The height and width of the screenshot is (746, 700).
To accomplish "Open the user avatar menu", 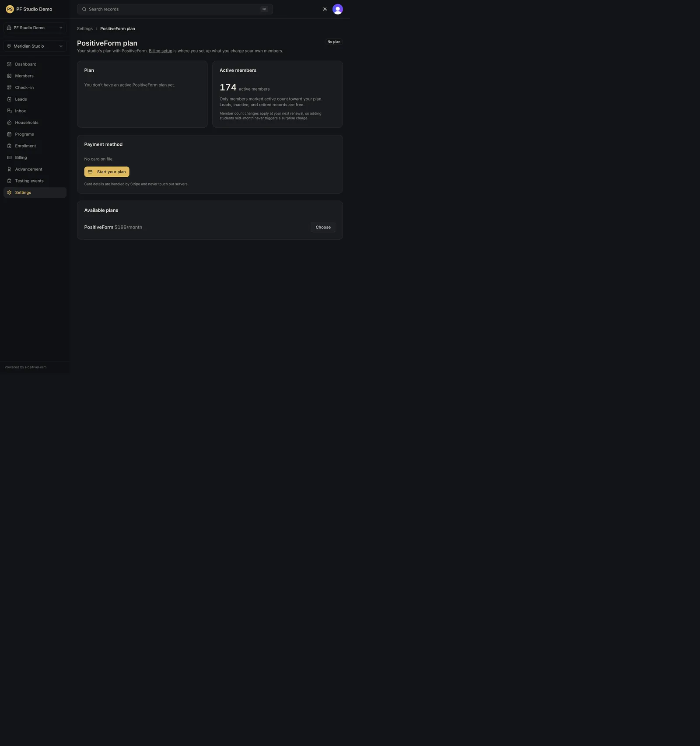I will [337, 9].
